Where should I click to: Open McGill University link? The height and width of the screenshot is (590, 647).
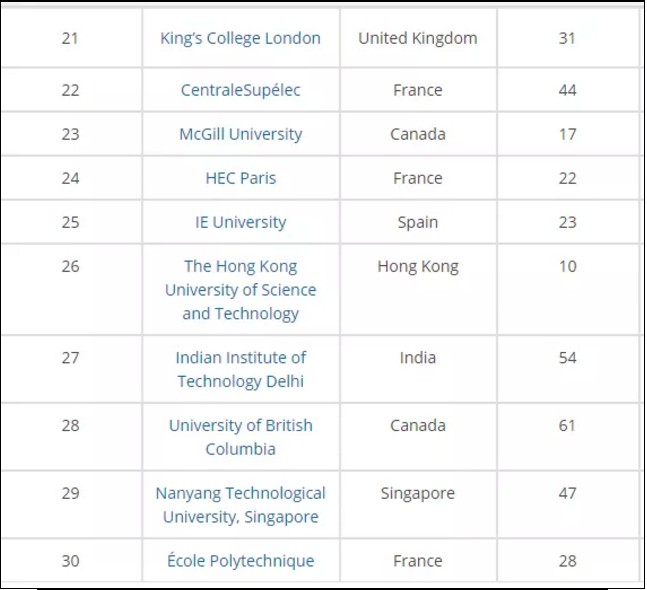tap(240, 134)
